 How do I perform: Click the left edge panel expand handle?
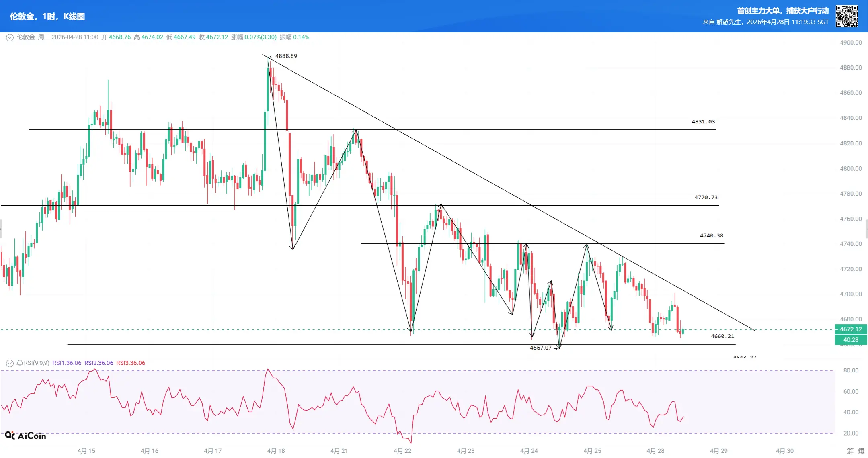click(1, 229)
